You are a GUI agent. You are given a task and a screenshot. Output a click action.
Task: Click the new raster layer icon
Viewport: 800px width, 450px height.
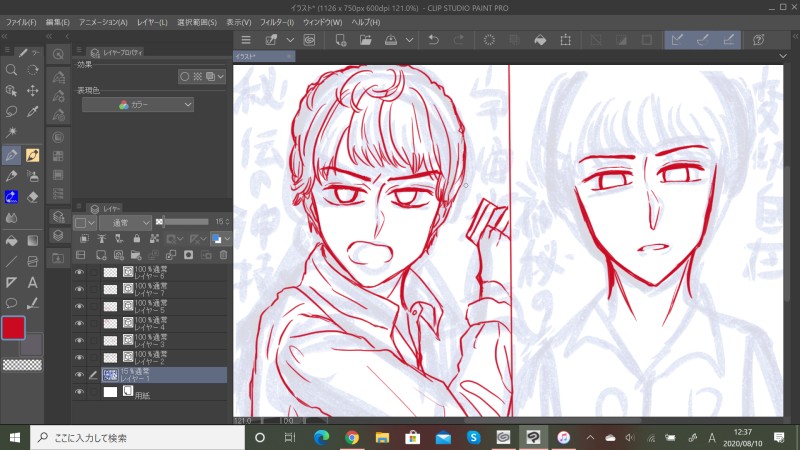click(x=101, y=255)
